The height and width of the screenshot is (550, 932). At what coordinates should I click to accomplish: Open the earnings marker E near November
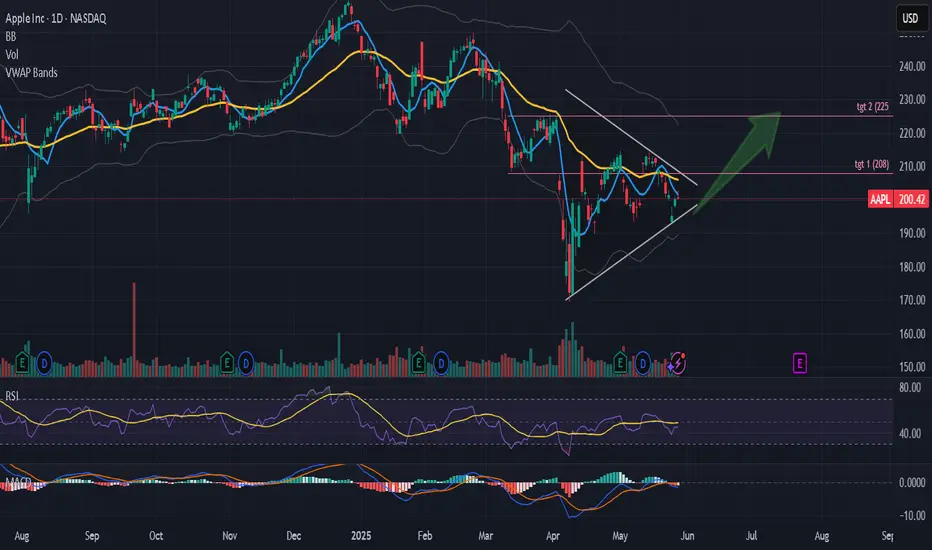click(226, 362)
